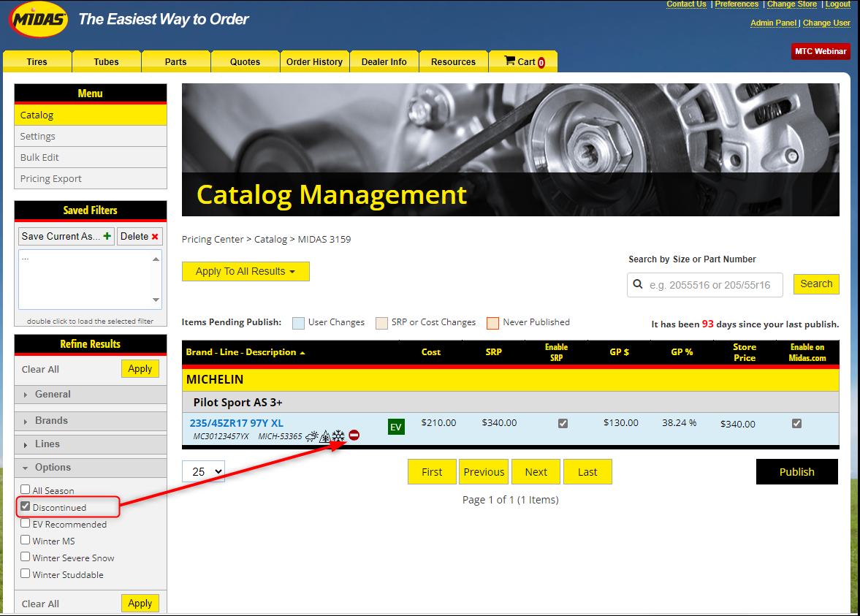Click the Catalog breadcrumb link

pyautogui.click(x=270, y=239)
